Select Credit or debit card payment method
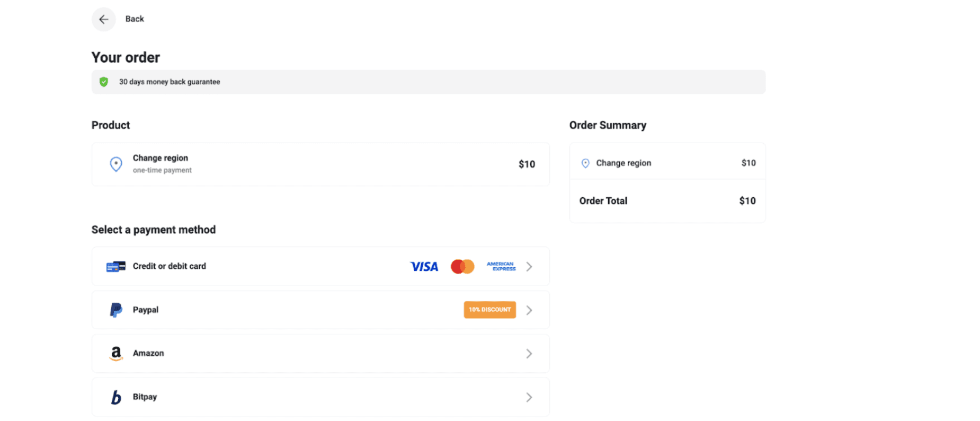The height and width of the screenshot is (421, 980). 170,266
